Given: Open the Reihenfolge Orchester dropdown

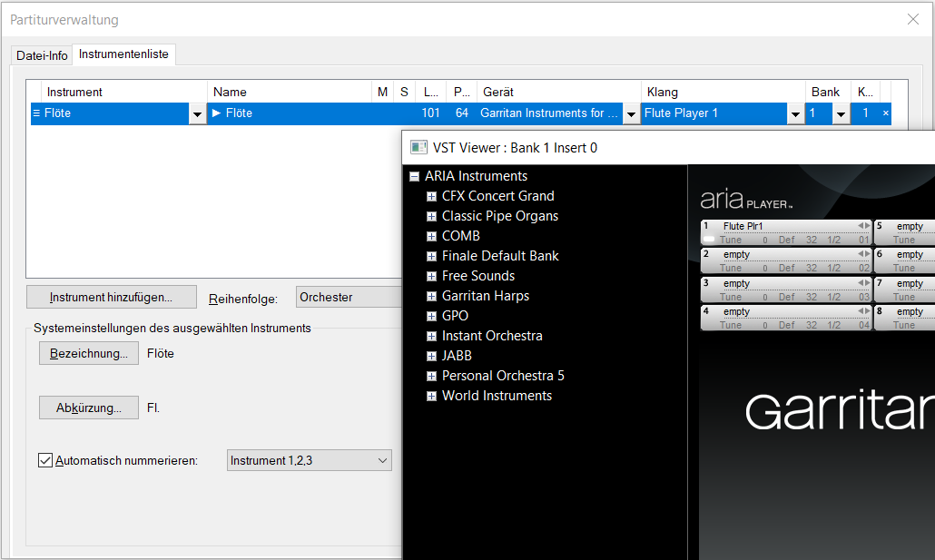Looking at the screenshot, I should pyautogui.click(x=349, y=297).
